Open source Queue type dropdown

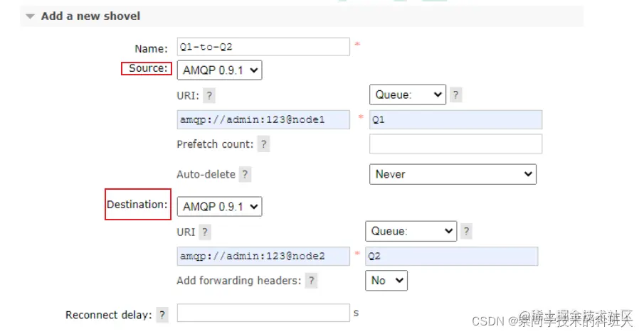tap(408, 95)
